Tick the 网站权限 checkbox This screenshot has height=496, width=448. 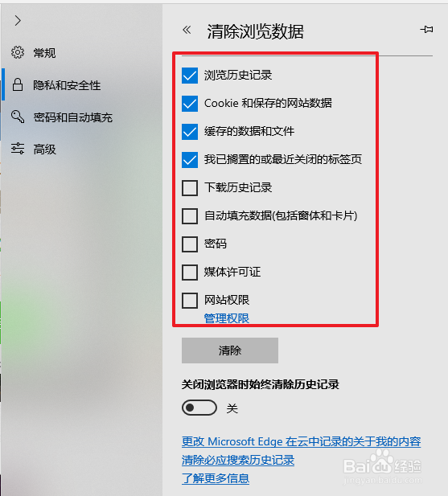tap(190, 300)
